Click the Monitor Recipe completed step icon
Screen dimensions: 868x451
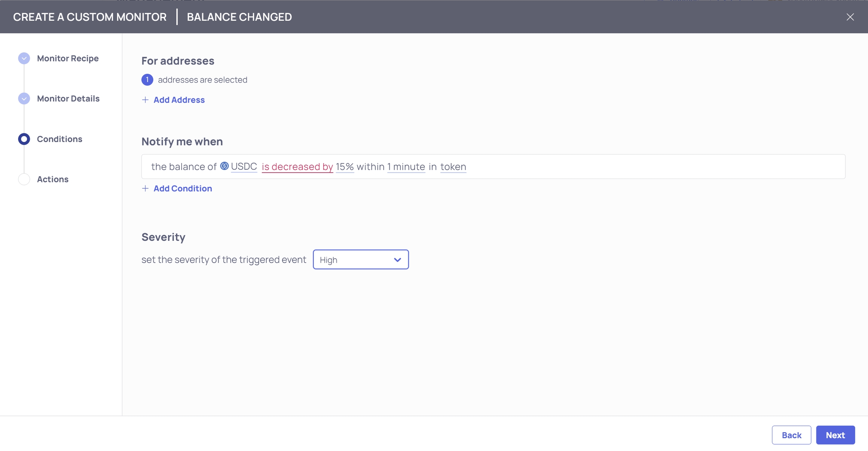coord(24,58)
